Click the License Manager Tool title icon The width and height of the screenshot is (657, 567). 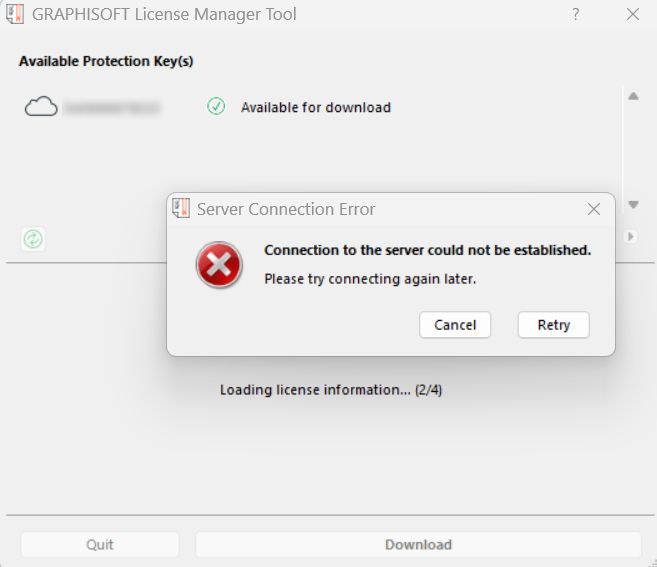point(15,14)
